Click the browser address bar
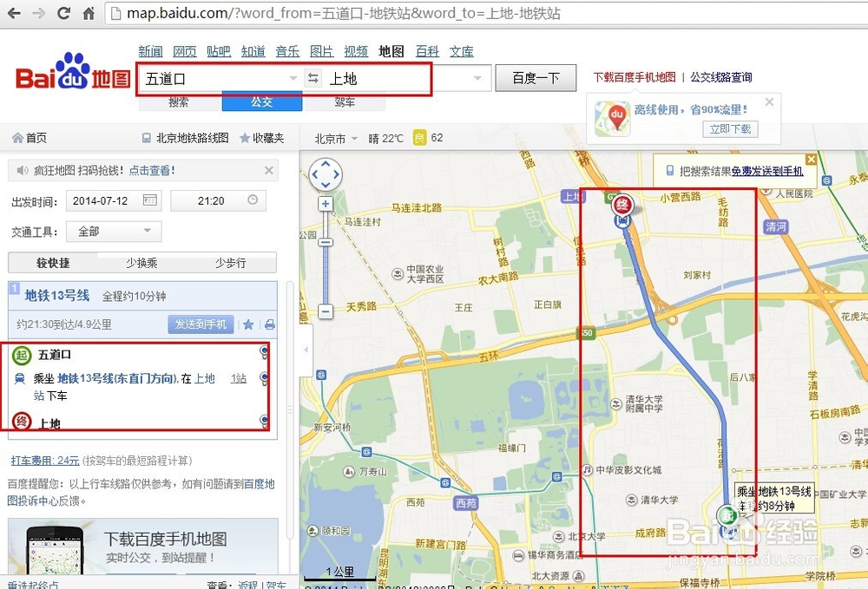The width and height of the screenshot is (868, 589). (487, 13)
